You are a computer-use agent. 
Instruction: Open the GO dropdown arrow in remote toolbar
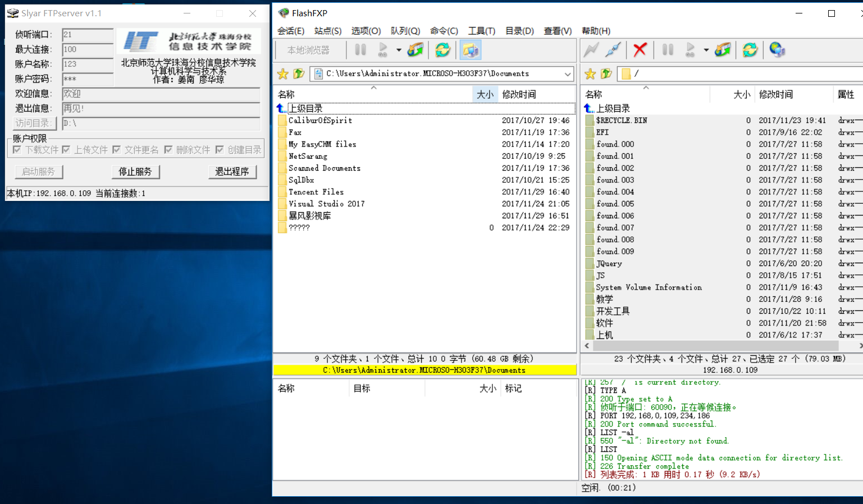click(x=706, y=50)
